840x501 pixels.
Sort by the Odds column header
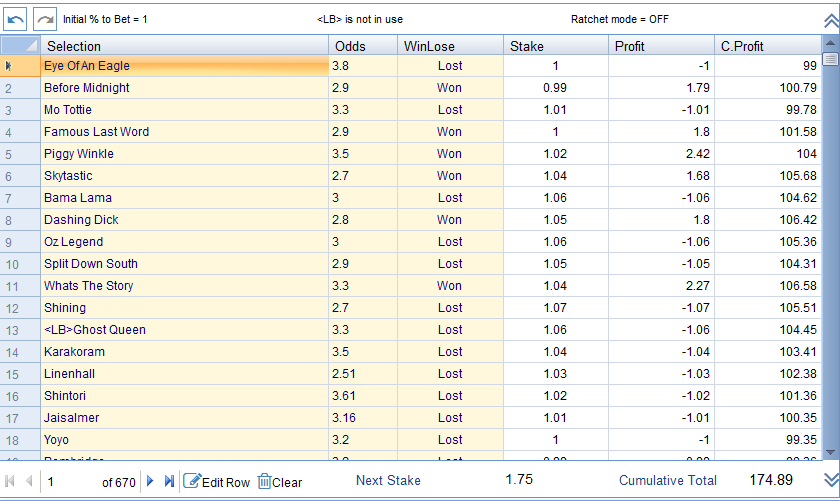(363, 46)
